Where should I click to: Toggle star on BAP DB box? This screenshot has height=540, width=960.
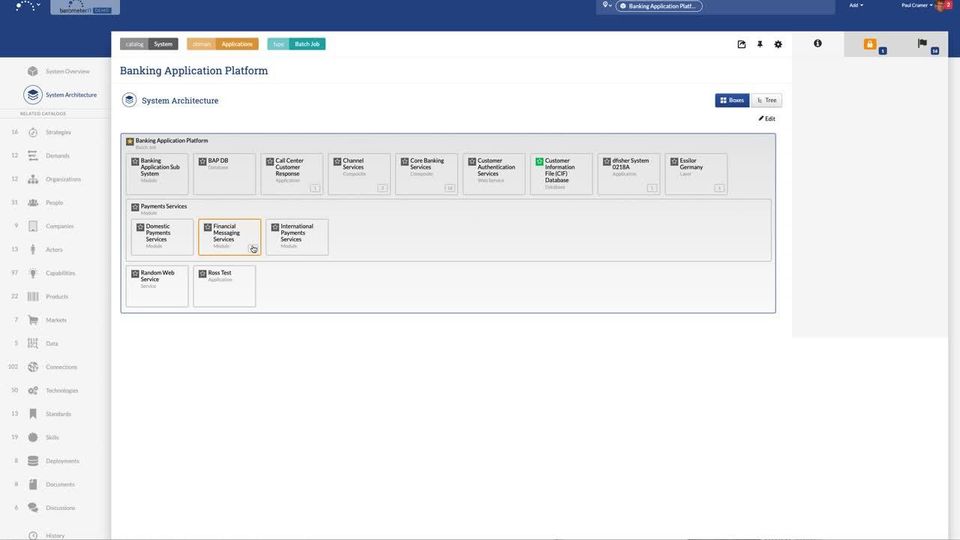click(x=203, y=162)
